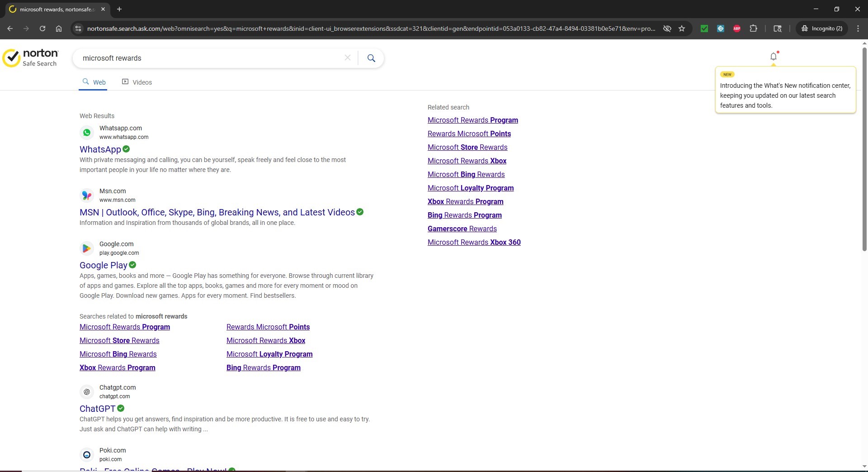The height and width of the screenshot is (472, 868).
Task: Click Rewards Microsoft Points under Searches related
Action: [268, 327]
